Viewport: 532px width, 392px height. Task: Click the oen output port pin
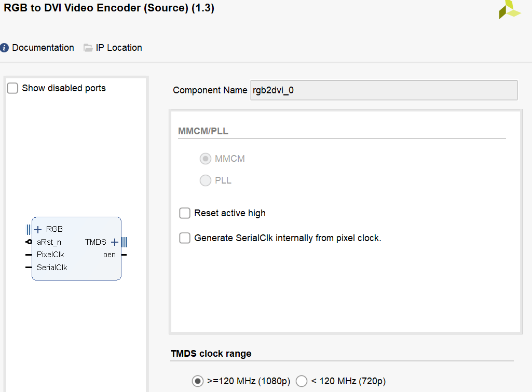point(124,255)
